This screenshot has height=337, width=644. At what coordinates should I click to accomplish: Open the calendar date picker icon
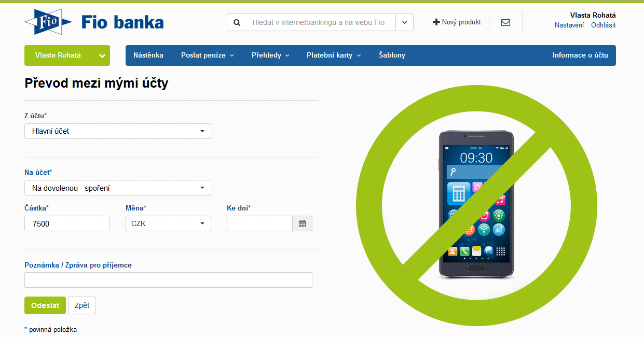303,223
